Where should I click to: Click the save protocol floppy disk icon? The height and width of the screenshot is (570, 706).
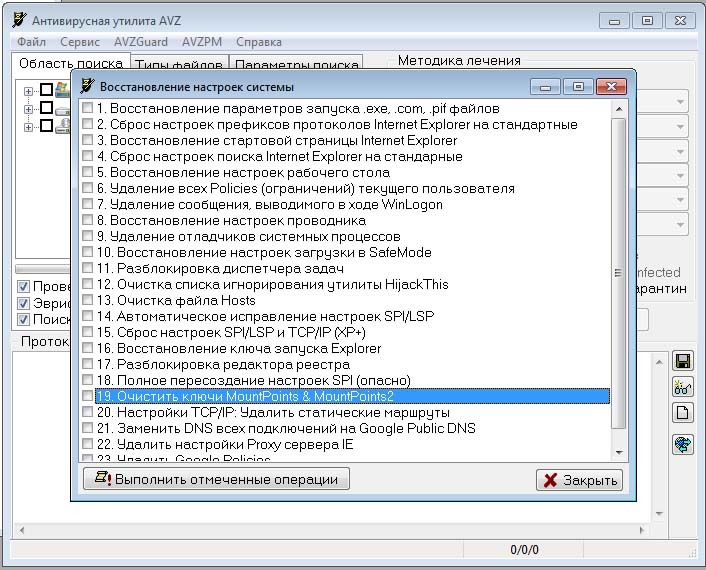683,361
